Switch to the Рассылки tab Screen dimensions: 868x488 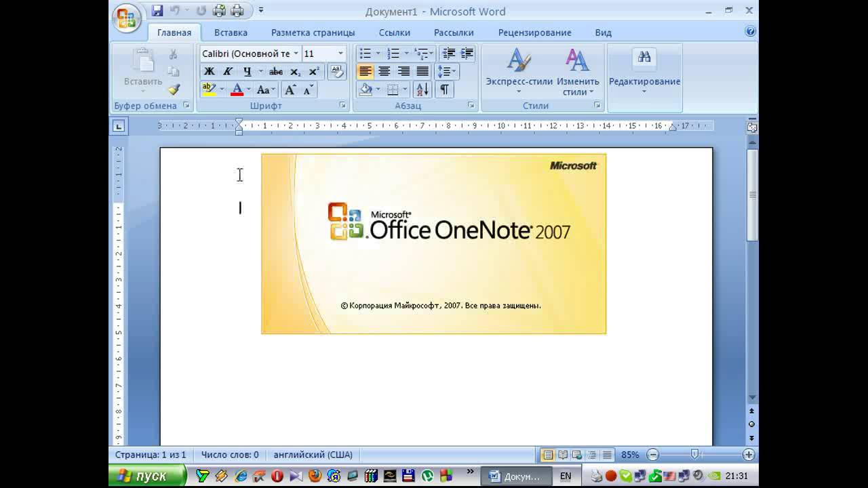point(454,33)
